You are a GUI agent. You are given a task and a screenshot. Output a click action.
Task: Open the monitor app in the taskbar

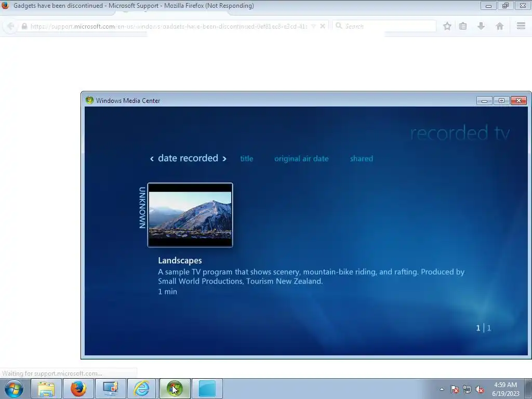111,389
